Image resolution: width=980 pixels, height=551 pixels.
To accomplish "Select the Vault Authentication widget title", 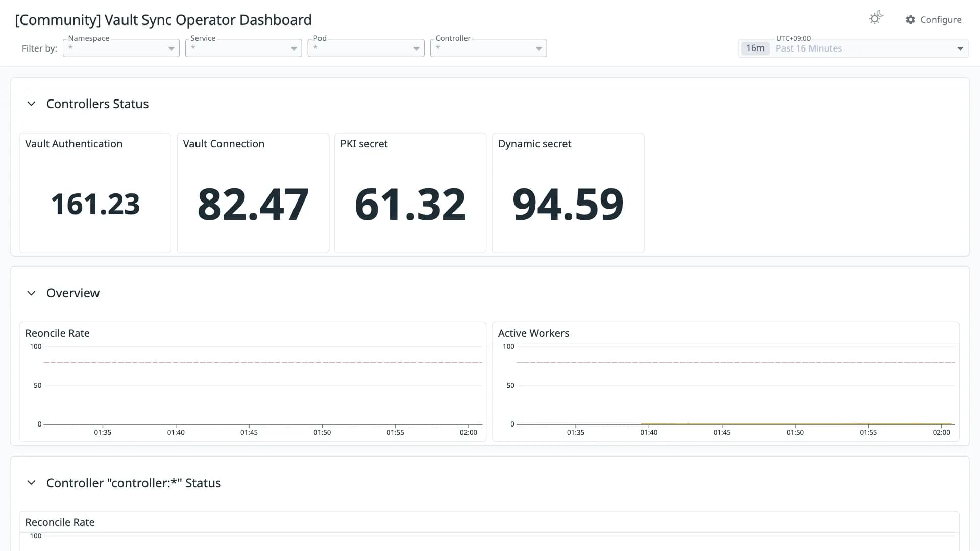I will (x=74, y=144).
